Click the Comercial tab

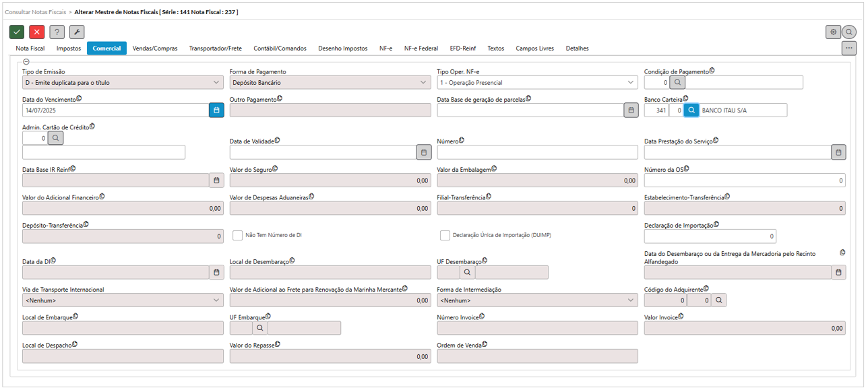tap(106, 48)
